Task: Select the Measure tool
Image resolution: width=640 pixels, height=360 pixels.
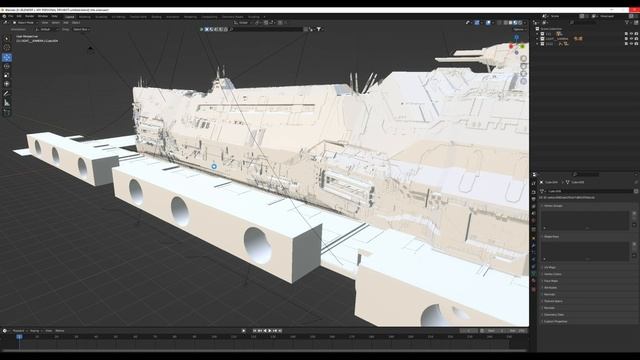Action: 7,103
